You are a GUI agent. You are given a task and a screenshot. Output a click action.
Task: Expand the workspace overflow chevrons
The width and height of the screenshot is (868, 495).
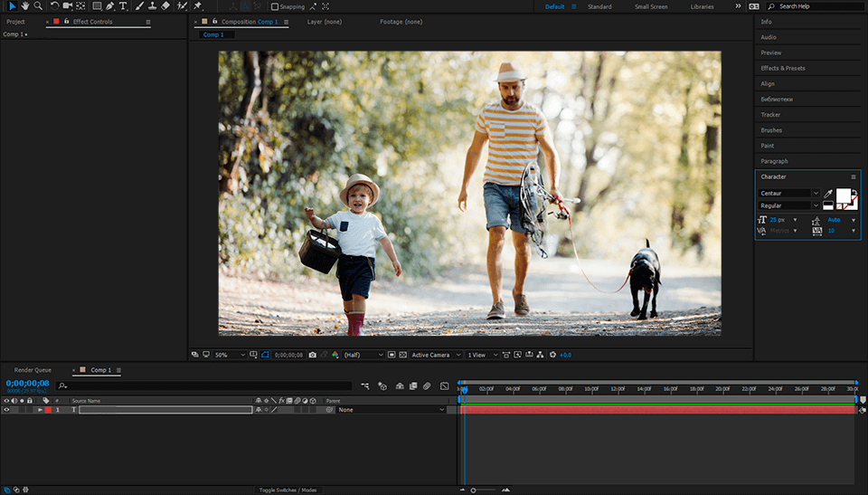tap(738, 6)
